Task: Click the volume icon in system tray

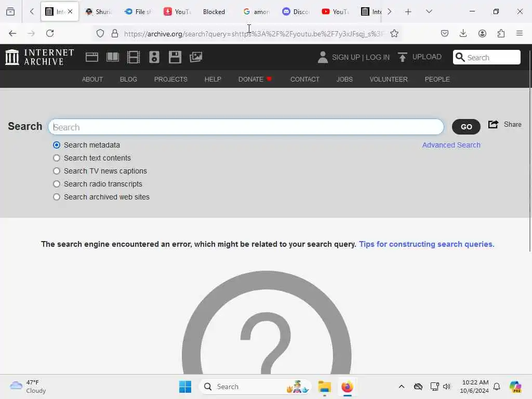Action: [446, 387]
